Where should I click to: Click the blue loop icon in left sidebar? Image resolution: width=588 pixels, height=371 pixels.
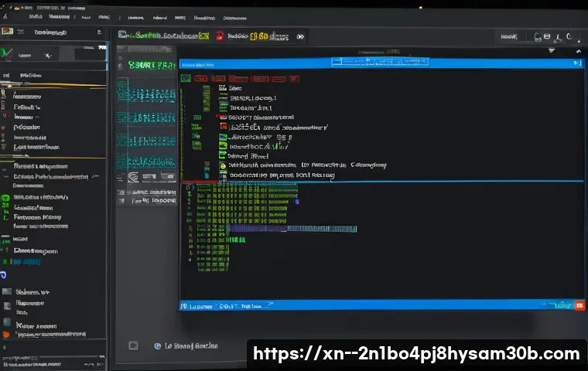tap(3, 275)
